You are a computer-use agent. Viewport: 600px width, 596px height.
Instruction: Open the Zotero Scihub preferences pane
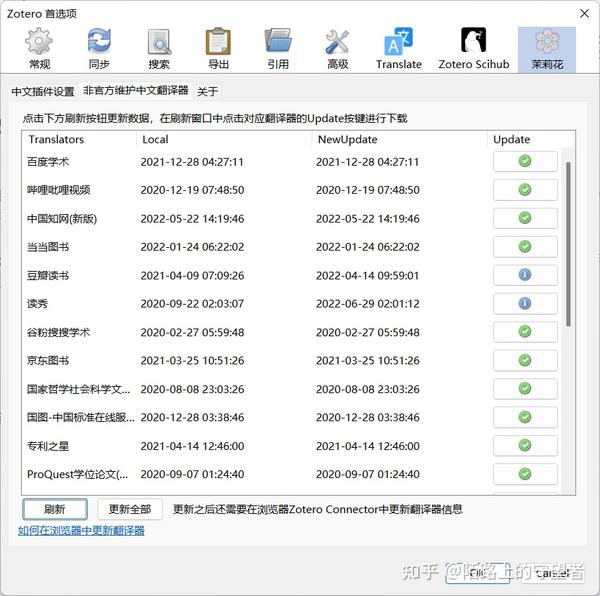point(474,49)
